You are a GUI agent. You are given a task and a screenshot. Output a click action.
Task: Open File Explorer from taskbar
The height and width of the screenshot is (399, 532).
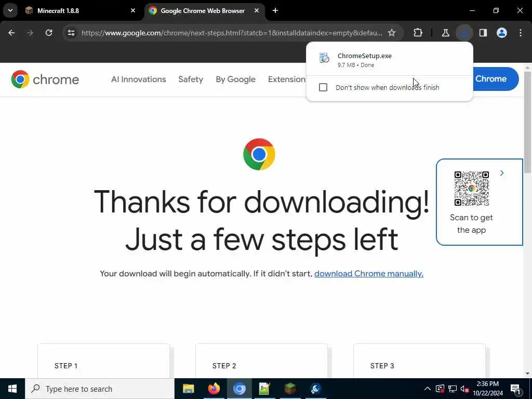[x=188, y=389]
